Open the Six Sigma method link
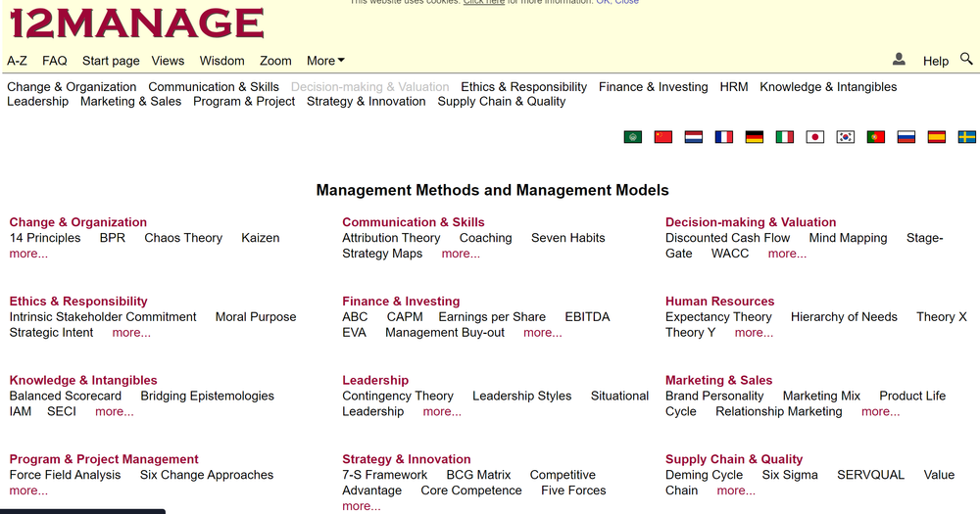980x514 pixels. tap(789, 475)
